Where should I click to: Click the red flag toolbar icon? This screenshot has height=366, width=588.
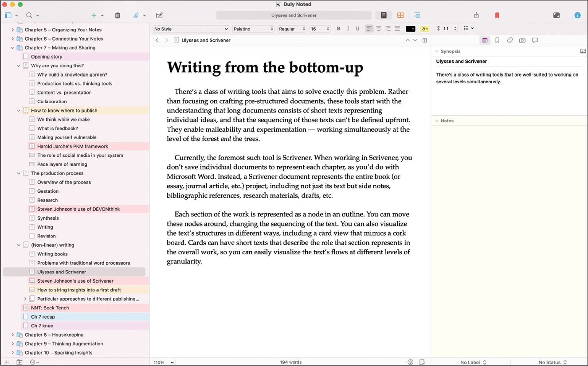click(497, 15)
